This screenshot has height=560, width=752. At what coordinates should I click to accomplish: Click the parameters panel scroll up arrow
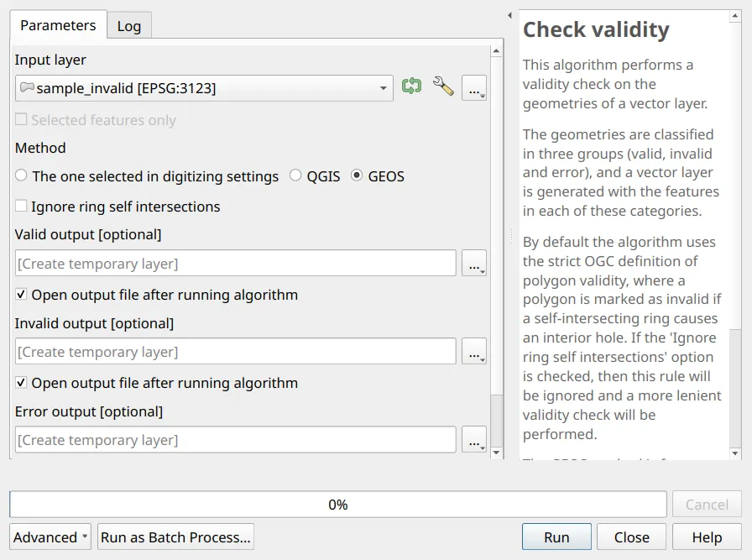(x=496, y=51)
